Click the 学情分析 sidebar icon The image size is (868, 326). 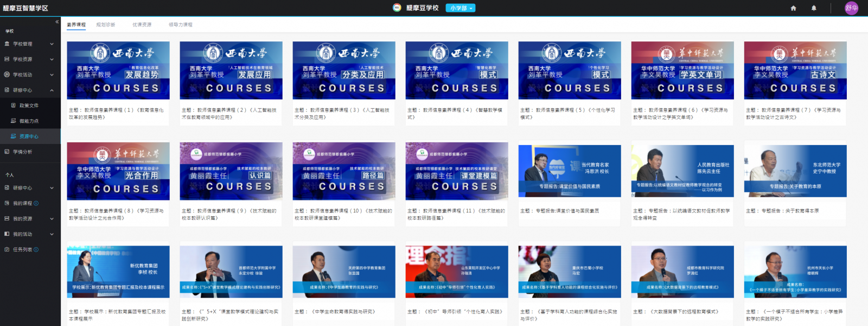coord(7,152)
